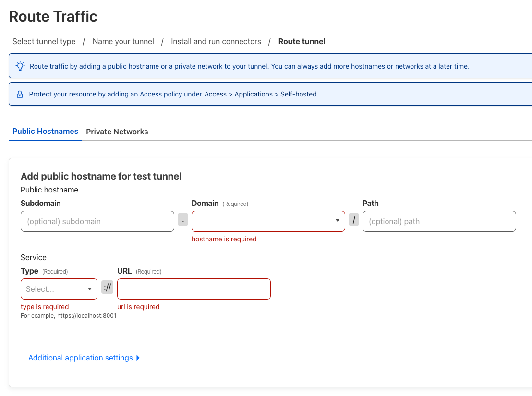Focus the service URL input field
The width and height of the screenshot is (532, 396).
pos(194,289)
